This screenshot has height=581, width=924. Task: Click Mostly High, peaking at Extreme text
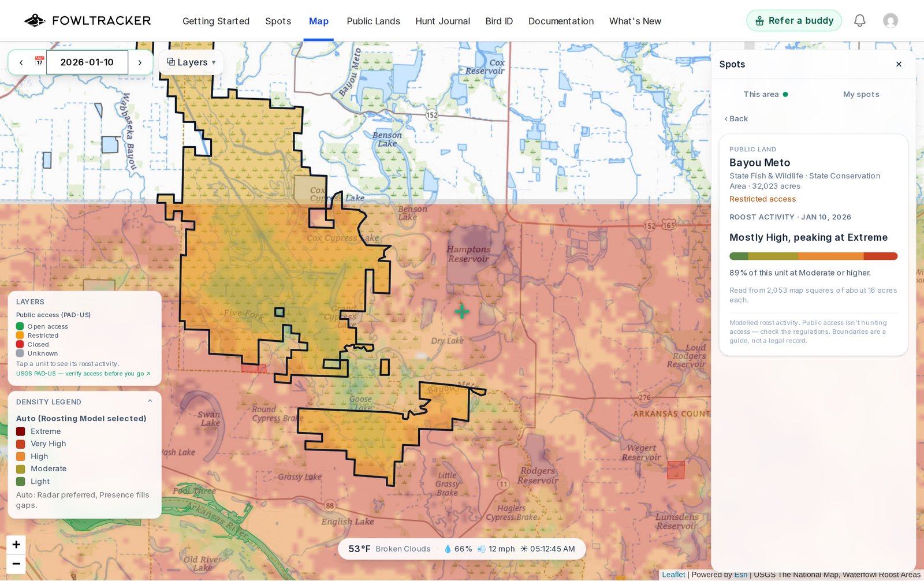pyautogui.click(x=808, y=237)
